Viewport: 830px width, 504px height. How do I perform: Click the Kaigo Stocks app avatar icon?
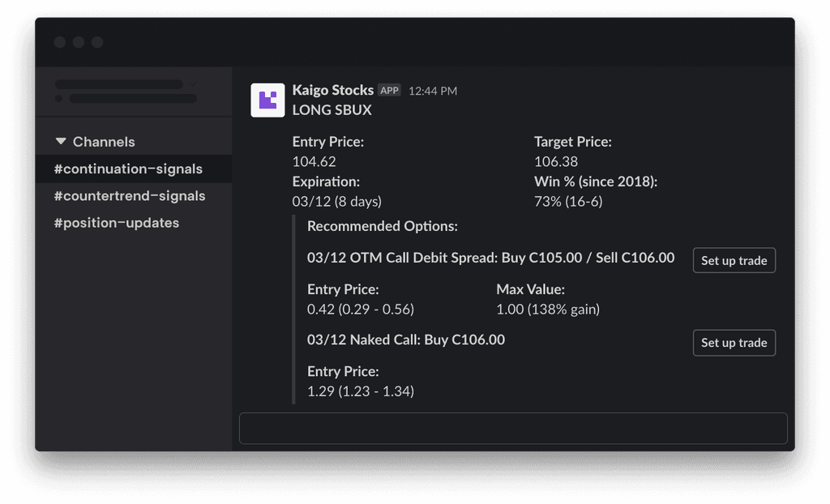267,100
